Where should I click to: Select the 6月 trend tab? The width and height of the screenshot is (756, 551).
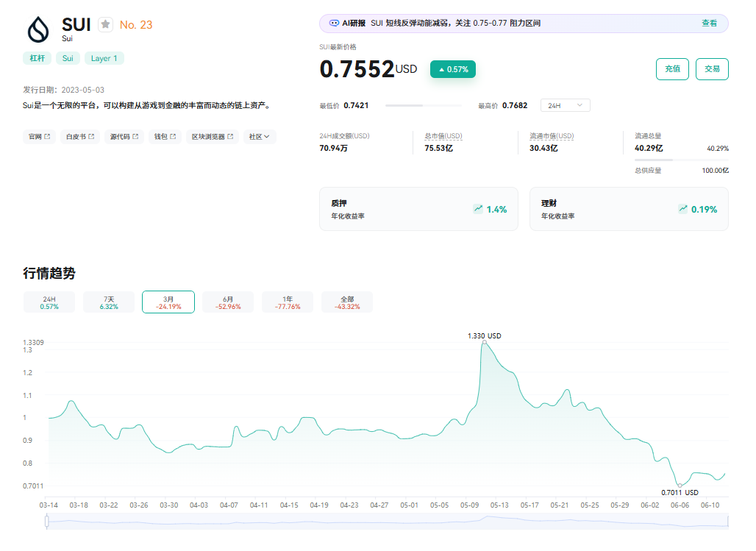pyautogui.click(x=228, y=302)
